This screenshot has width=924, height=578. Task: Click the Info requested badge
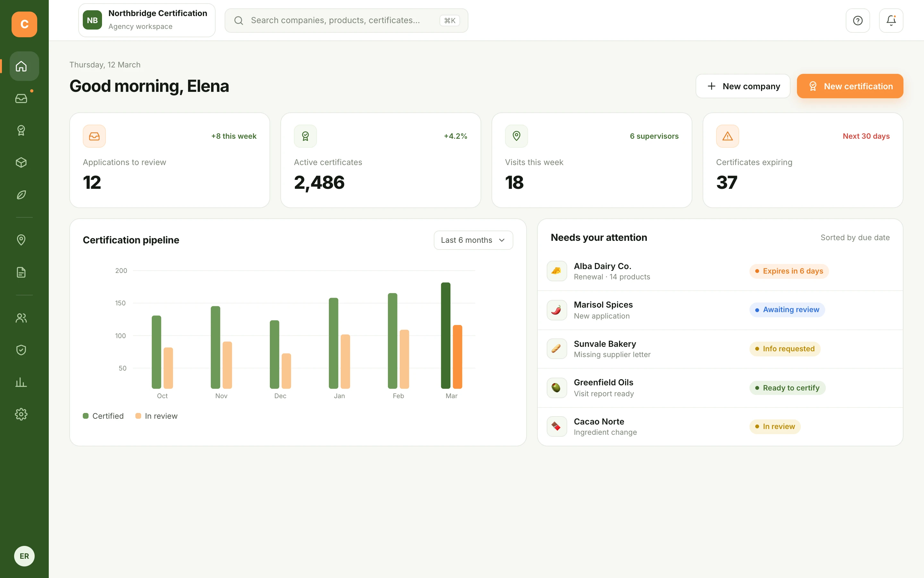click(x=785, y=349)
